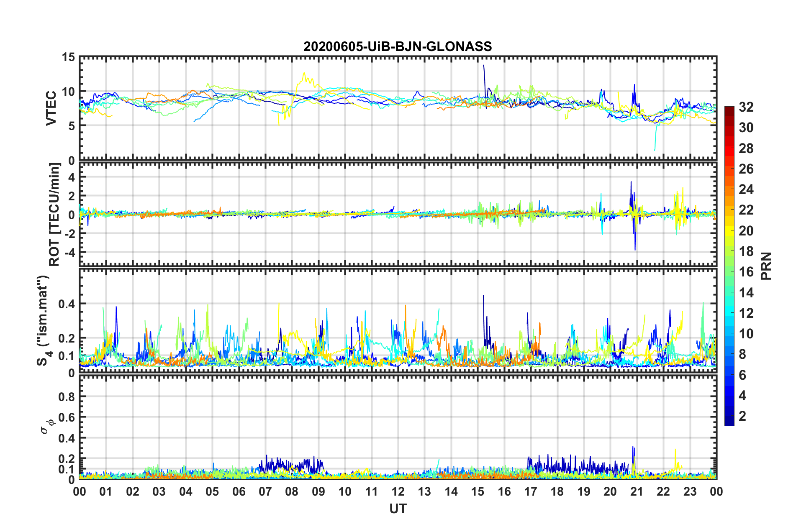Select VTEC axis tick label 5

pyautogui.click(x=72, y=126)
